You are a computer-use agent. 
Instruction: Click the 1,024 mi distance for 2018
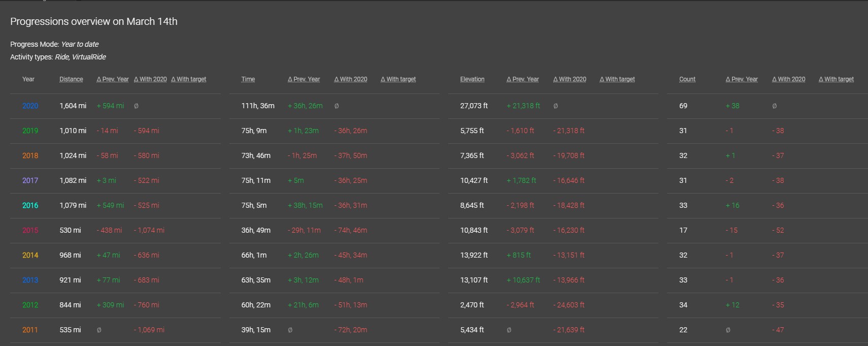click(73, 155)
